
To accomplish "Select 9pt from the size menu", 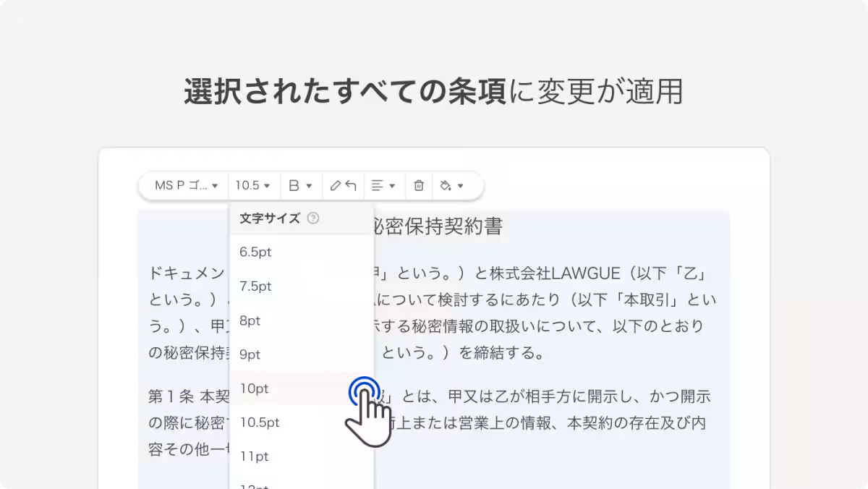I will point(250,354).
